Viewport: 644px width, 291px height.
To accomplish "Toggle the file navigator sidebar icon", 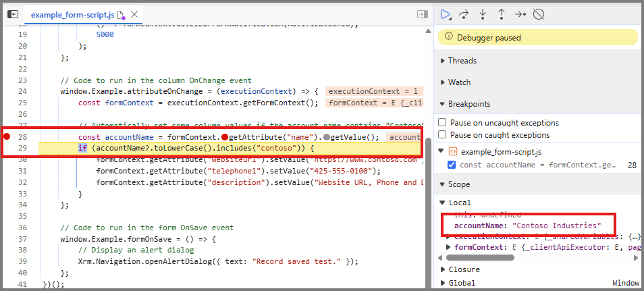I will tap(13, 14).
